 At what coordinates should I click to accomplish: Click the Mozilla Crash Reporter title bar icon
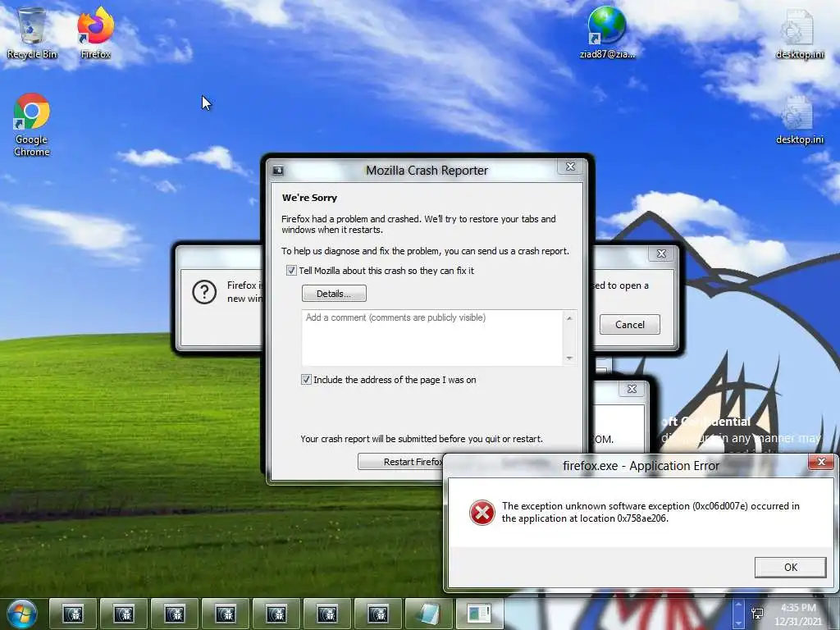click(x=278, y=171)
